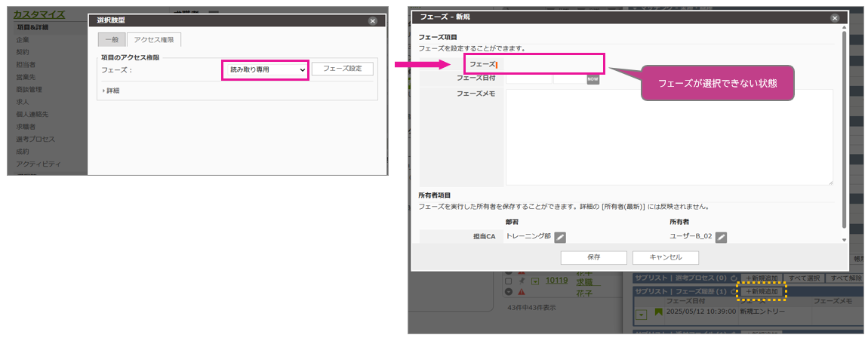The height and width of the screenshot is (338, 868).
Task: Click the green flag on 新規エントリー row
Action: [x=659, y=312]
